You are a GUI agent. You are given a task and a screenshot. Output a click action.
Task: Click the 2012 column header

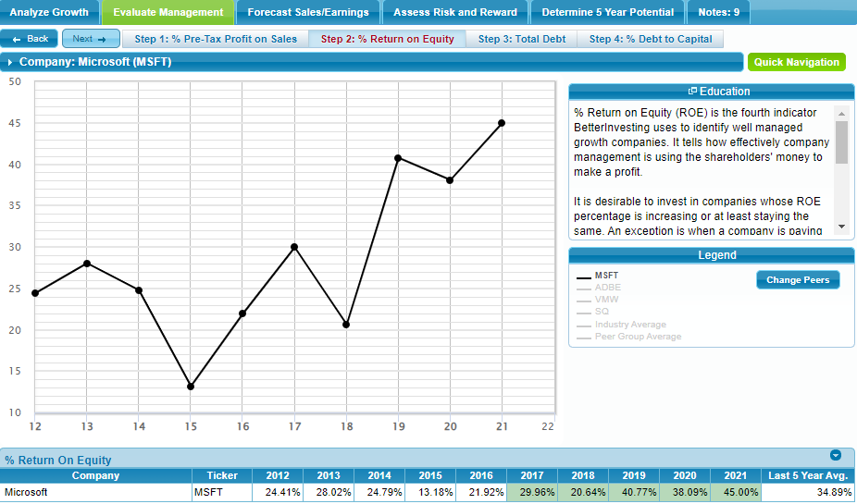(x=278, y=475)
